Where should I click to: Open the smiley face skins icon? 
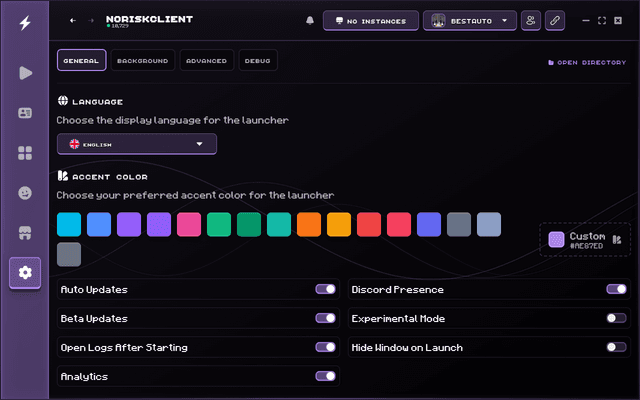tap(25, 193)
